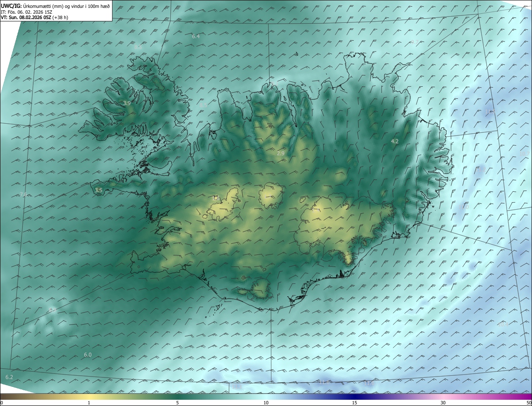Screen dimensions: 532x406
Task: Click the 15 tick label on the color scale
Action: pyautogui.click(x=355, y=403)
